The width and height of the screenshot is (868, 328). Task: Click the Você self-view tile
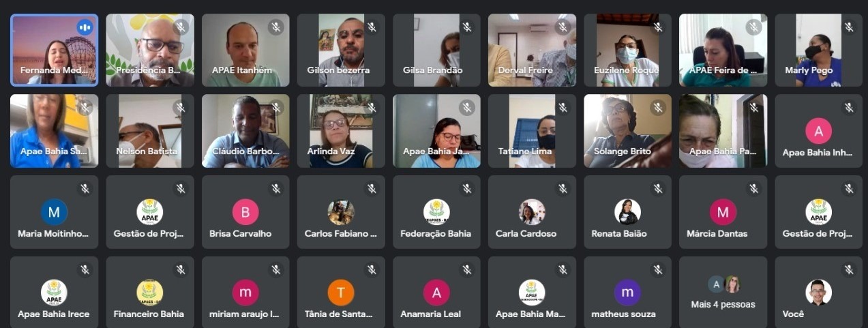[x=818, y=293]
